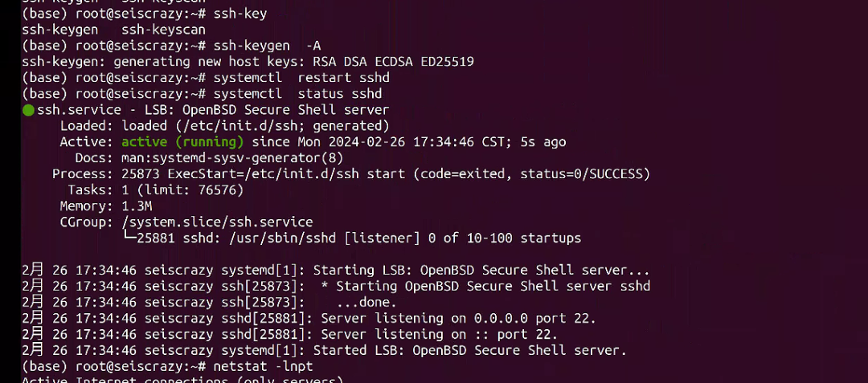The image size is (868, 383).
Task: Click the Process 25873 ExecStart line
Action: pos(352,174)
